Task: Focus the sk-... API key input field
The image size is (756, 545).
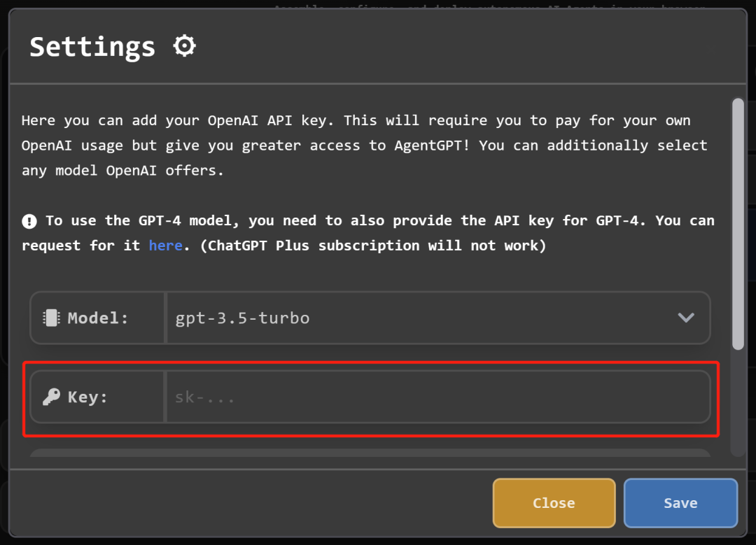Action: (x=437, y=397)
